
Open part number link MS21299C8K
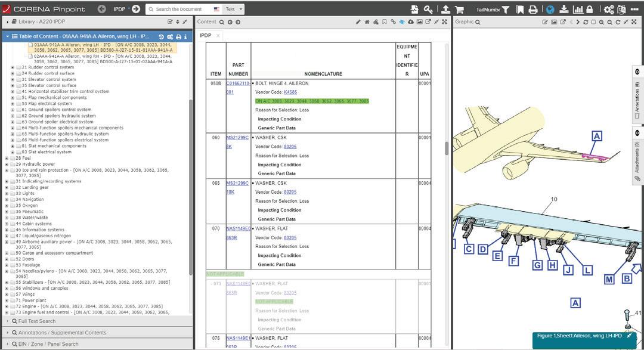coord(237,142)
